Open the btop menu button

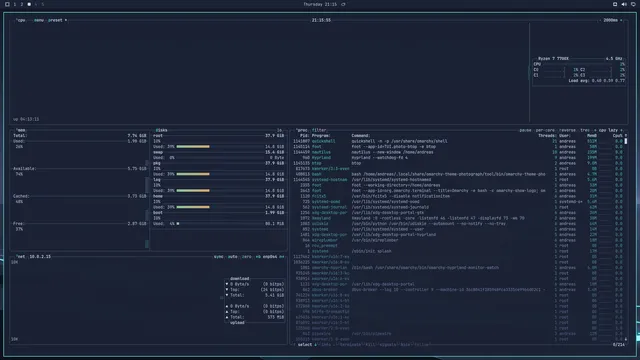(x=39, y=20)
